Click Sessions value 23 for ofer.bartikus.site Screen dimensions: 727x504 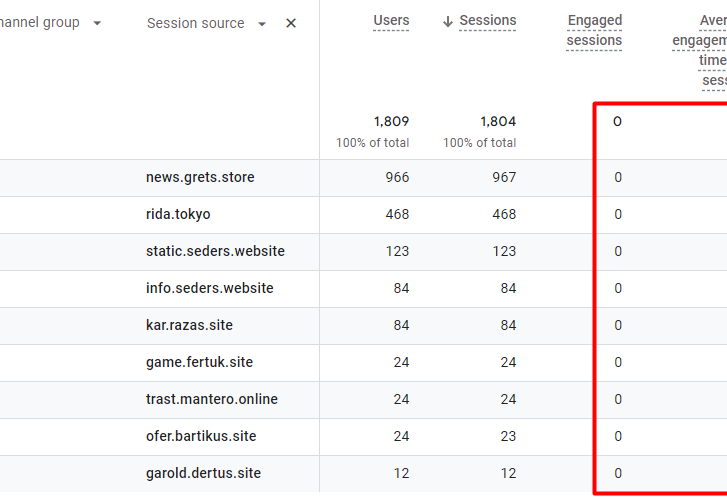point(508,436)
